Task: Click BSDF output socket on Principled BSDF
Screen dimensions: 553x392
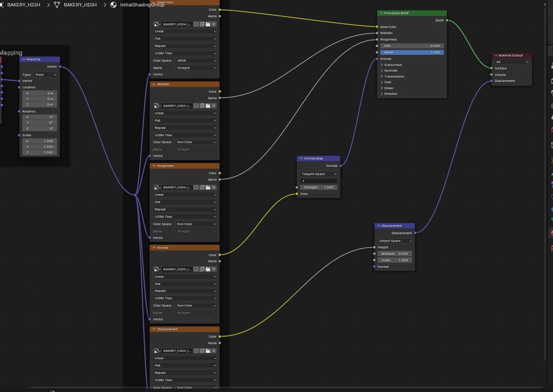Action: (447, 20)
